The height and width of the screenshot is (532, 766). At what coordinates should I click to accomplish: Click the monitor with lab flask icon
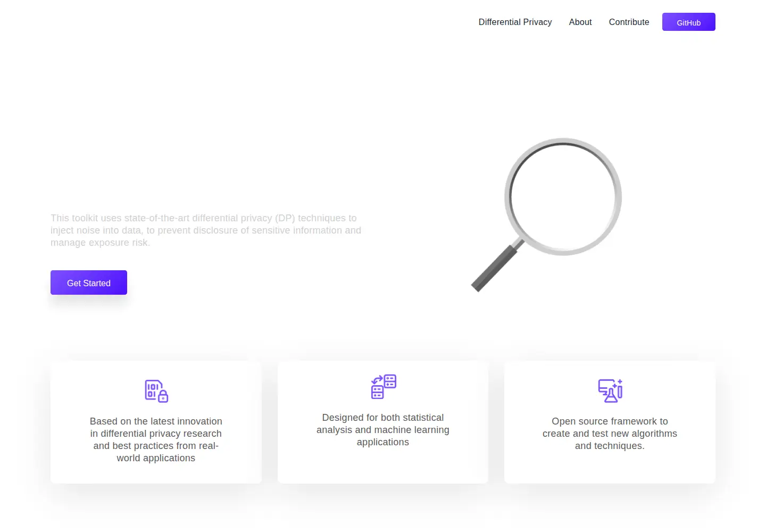[x=610, y=390]
